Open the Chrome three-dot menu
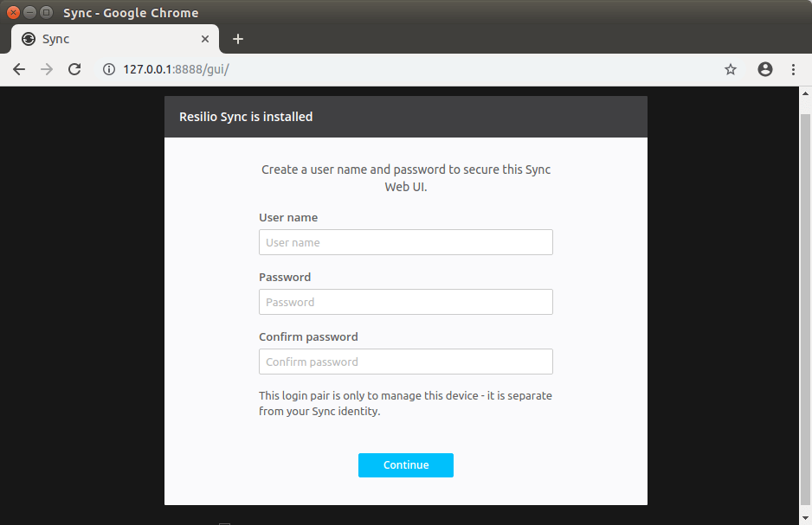The width and height of the screenshot is (812, 525). coord(793,69)
